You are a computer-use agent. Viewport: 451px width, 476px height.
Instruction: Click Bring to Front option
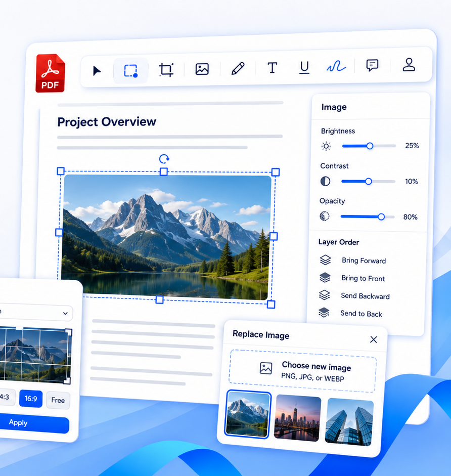(363, 278)
